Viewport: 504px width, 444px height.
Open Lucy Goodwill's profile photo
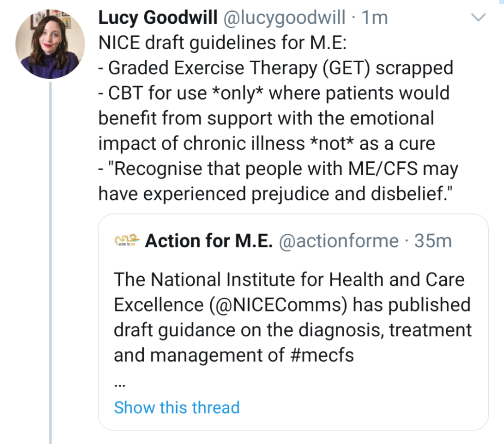(x=50, y=44)
